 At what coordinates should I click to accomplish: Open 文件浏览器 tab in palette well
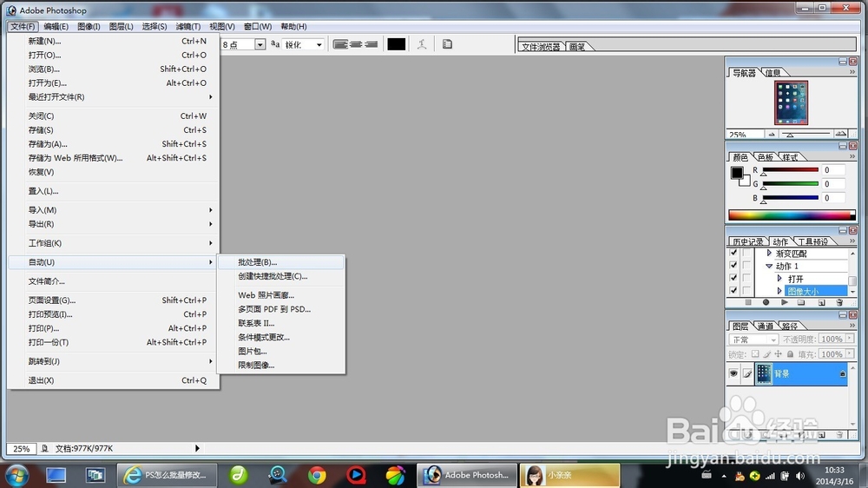tap(541, 47)
